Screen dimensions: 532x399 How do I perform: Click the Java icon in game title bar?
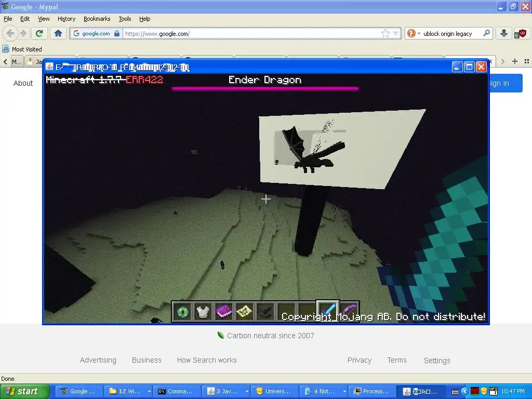pos(49,67)
